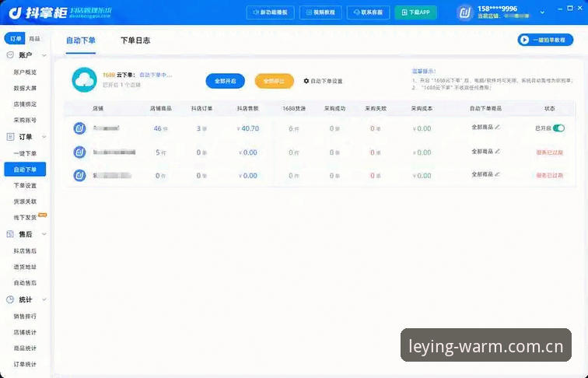Click the 自动下单中... status text
Screen dimensions: 588x378
(156, 75)
